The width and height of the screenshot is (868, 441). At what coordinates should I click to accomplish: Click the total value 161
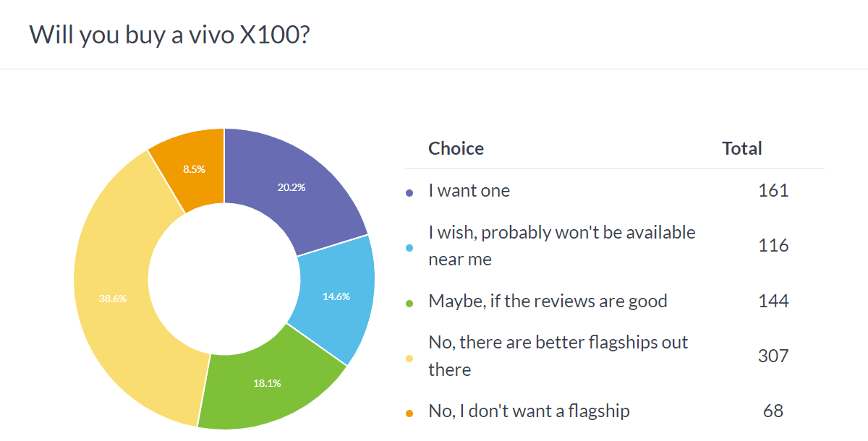point(773,191)
